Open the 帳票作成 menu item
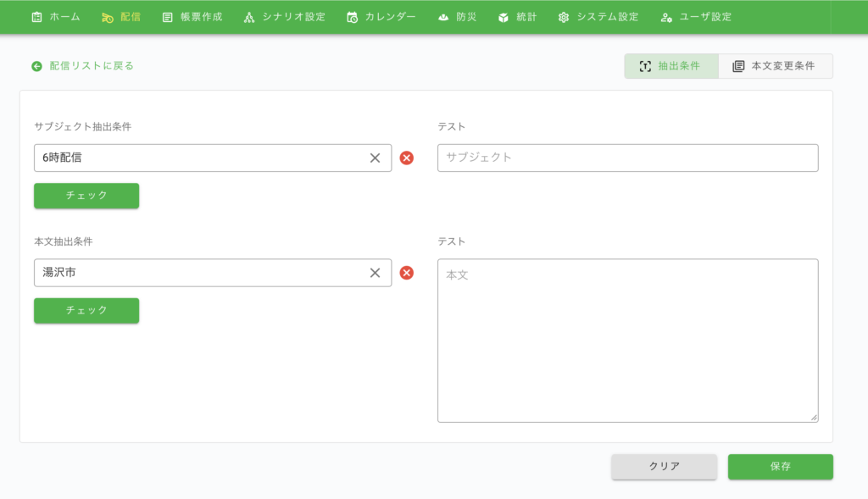 tap(192, 17)
